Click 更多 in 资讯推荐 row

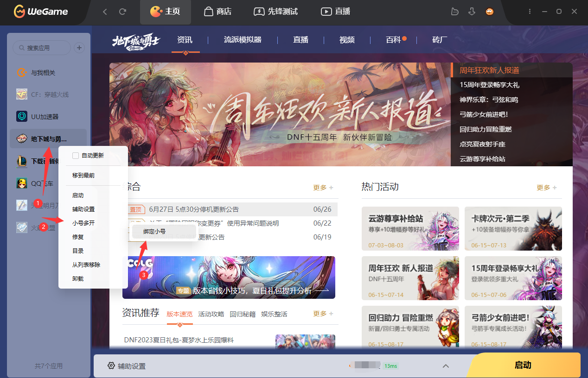tap(323, 314)
